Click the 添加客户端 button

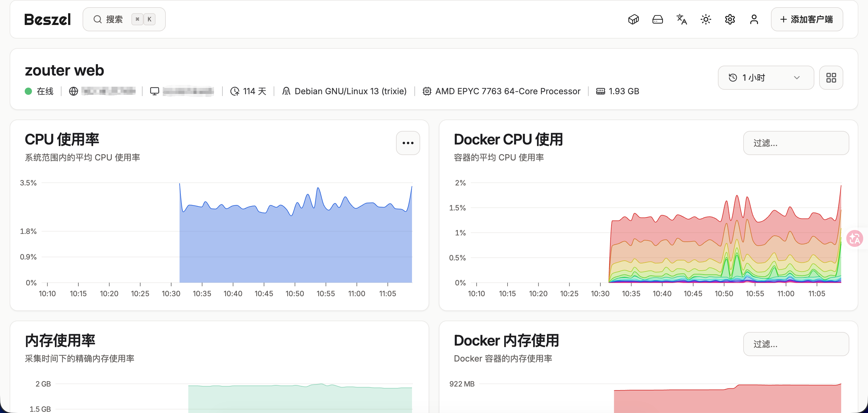807,20
